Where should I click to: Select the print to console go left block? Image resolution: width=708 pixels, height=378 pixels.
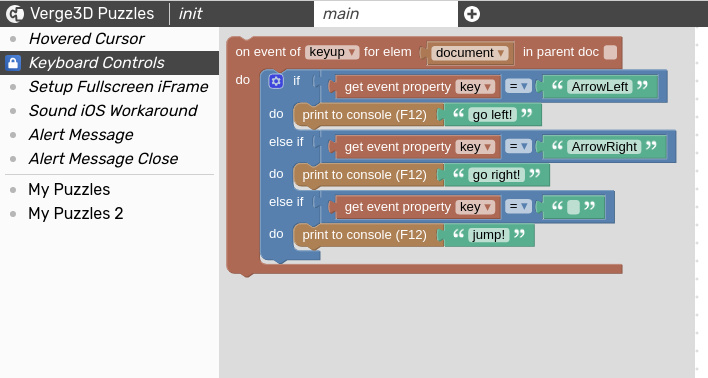[x=365, y=115]
